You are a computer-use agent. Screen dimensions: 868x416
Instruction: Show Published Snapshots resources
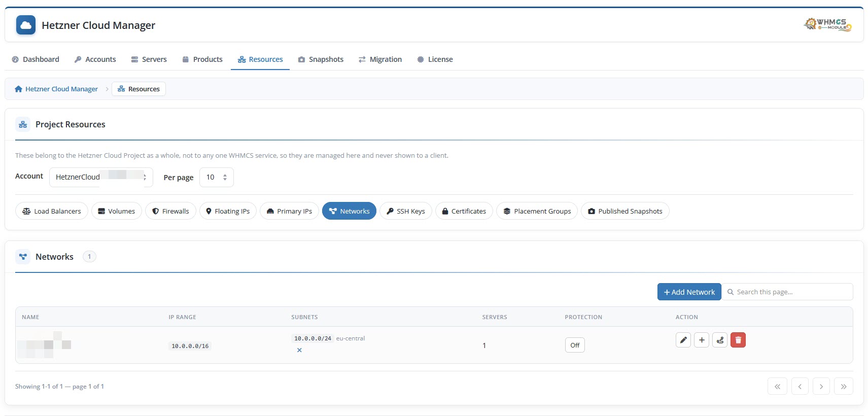pos(625,211)
